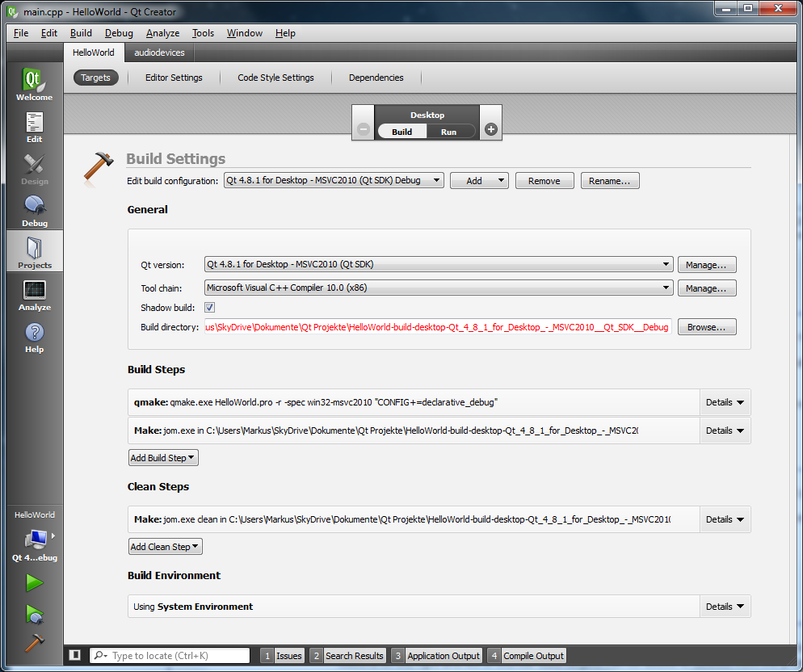Image resolution: width=803 pixels, height=672 pixels.
Task: Start debugging with the debug run icon
Action: pos(34,614)
